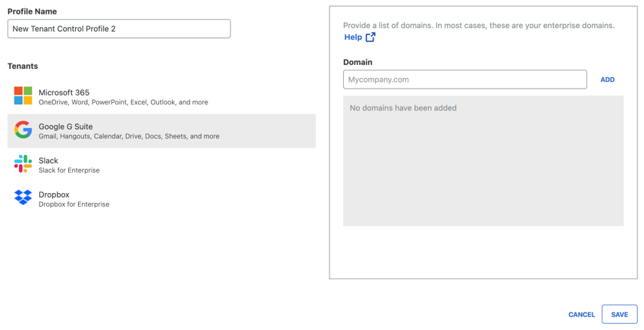This screenshot has width=644, height=330.
Task: Add the domain with ADD button
Action: [608, 79]
